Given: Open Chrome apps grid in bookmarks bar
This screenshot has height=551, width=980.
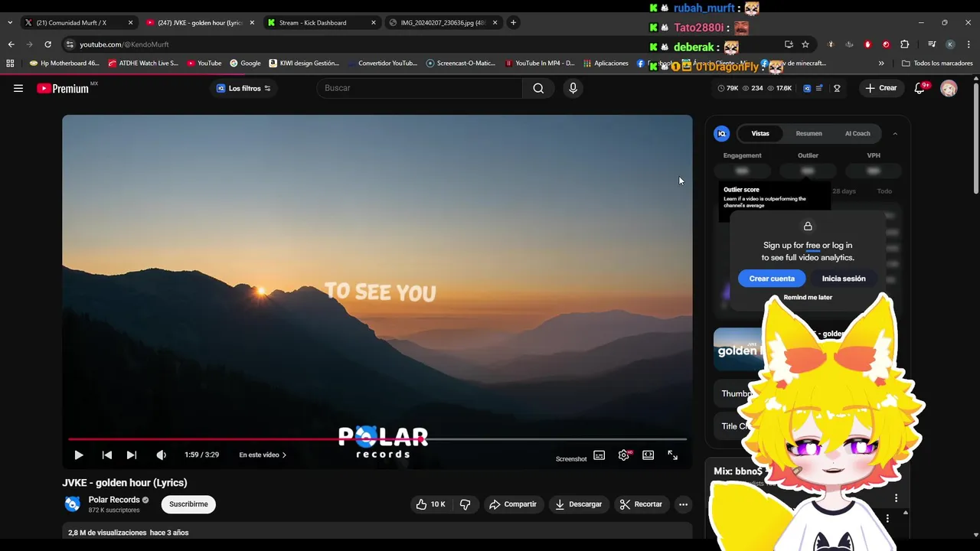Looking at the screenshot, I should pos(10,64).
